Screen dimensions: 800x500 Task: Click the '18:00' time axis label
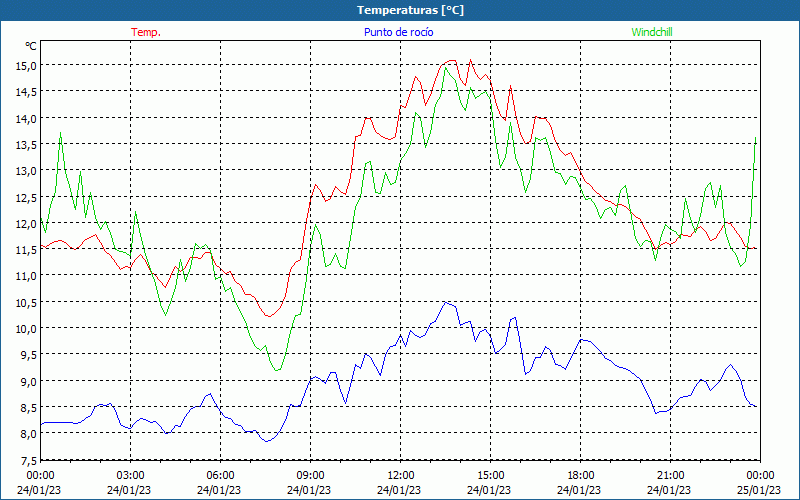(581, 476)
